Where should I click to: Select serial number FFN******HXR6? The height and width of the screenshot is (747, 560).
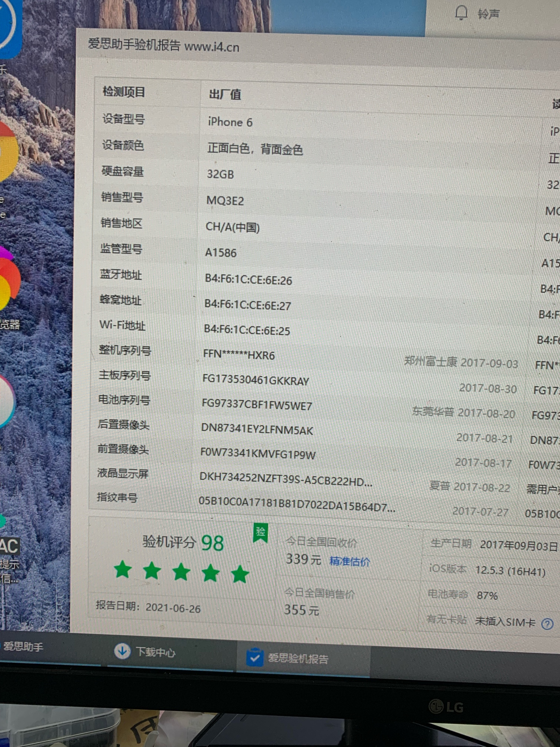tap(239, 355)
